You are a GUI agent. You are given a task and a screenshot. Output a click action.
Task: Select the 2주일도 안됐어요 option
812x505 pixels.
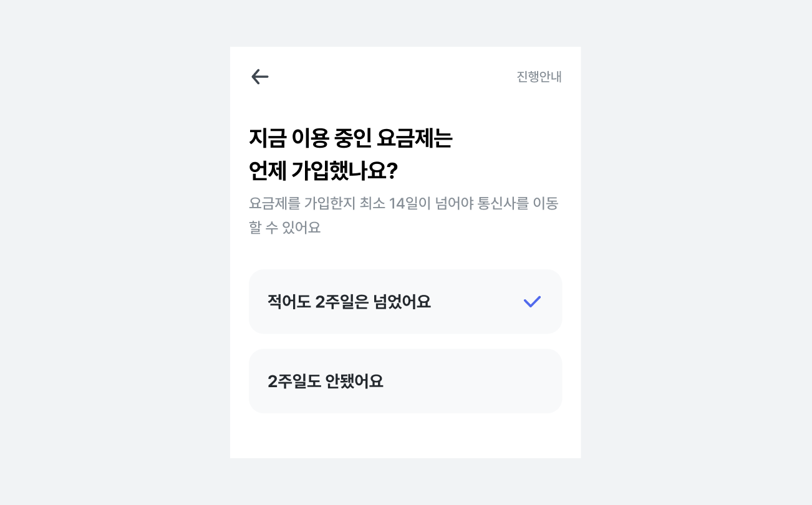point(405,381)
